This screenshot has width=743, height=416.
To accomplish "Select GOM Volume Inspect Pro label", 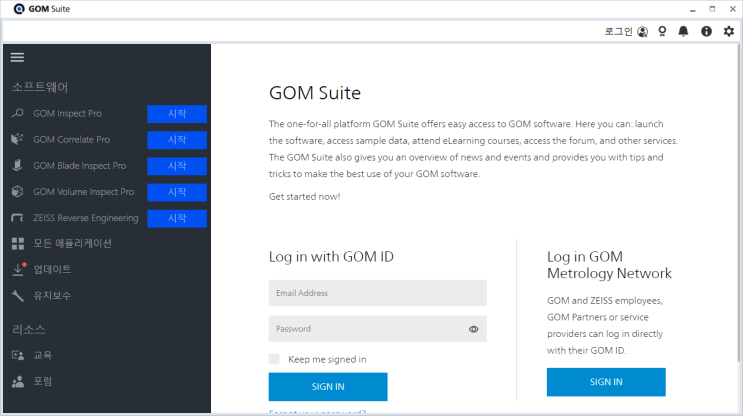I will pos(83,191).
